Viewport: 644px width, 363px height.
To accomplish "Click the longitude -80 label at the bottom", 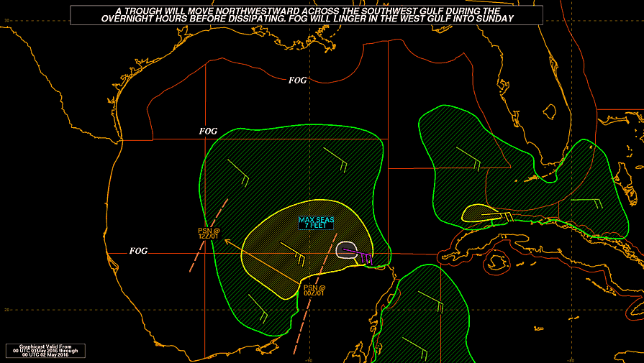I will pyautogui.click(x=570, y=361).
